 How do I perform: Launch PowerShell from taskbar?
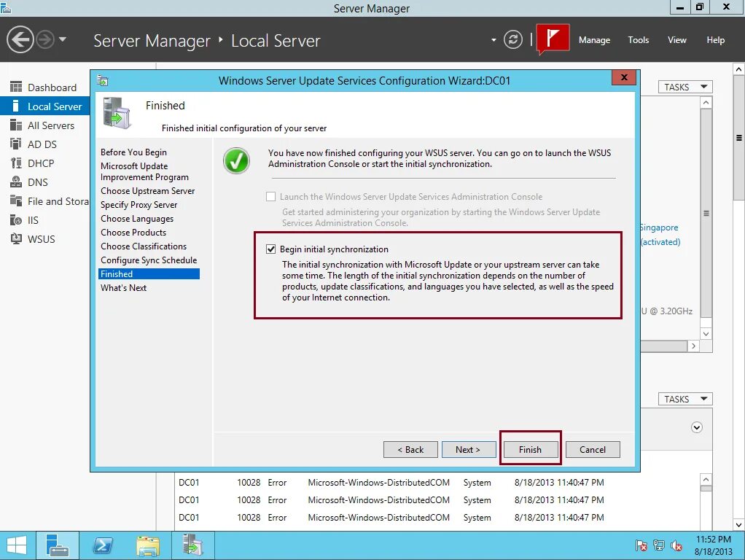pos(102,545)
